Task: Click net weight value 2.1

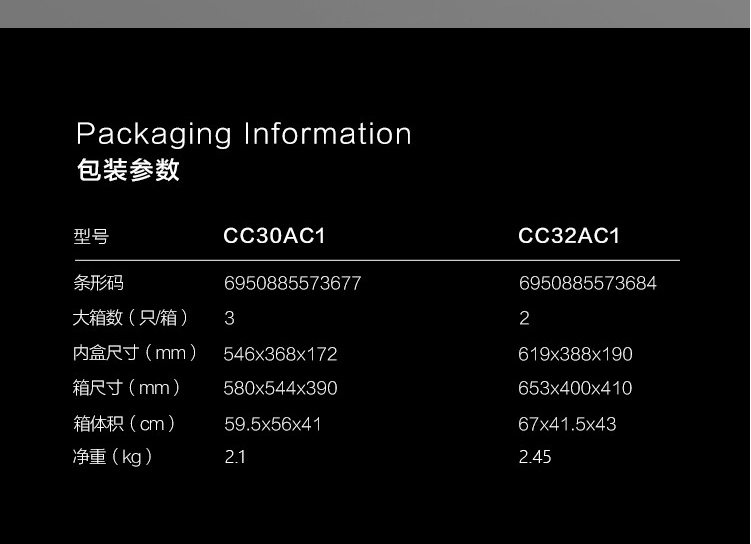Action: 235,458
